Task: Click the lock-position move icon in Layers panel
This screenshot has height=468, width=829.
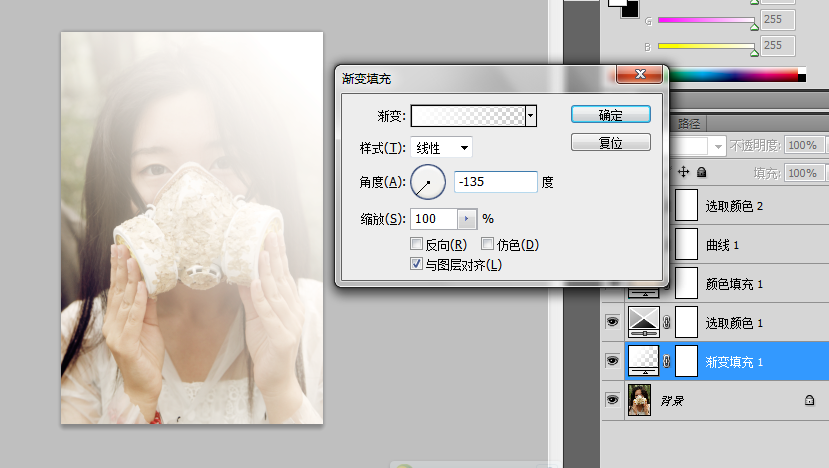Action: click(683, 172)
